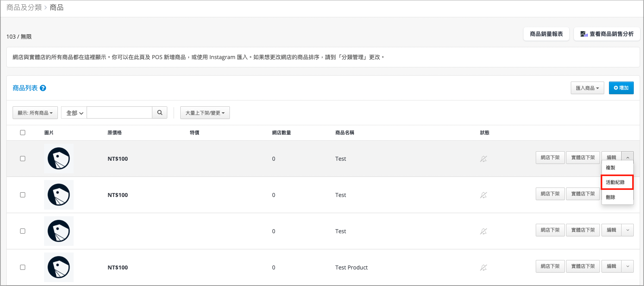The height and width of the screenshot is (286, 644).
Task: Click the status icon in Test Product row
Action: pyautogui.click(x=483, y=267)
